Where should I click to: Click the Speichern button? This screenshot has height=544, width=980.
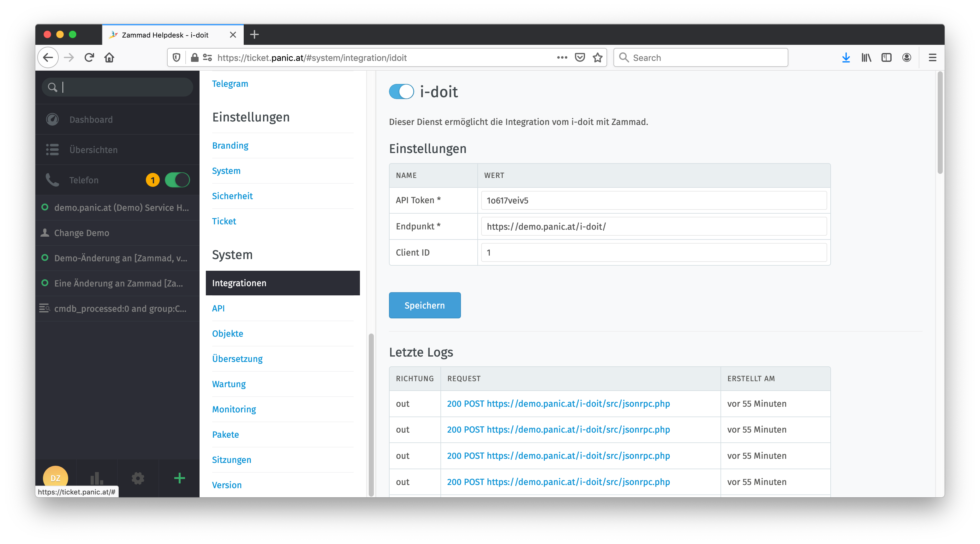click(425, 305)
